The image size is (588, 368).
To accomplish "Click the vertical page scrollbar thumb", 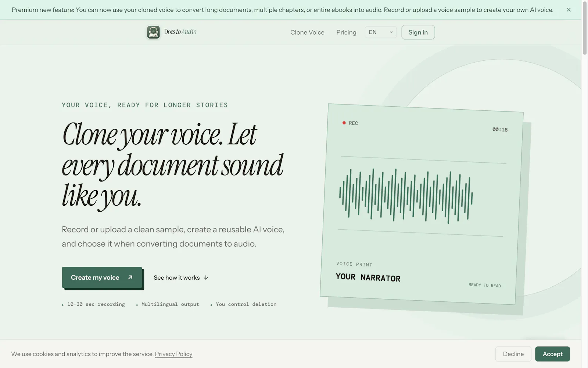I will click(585, 28).
